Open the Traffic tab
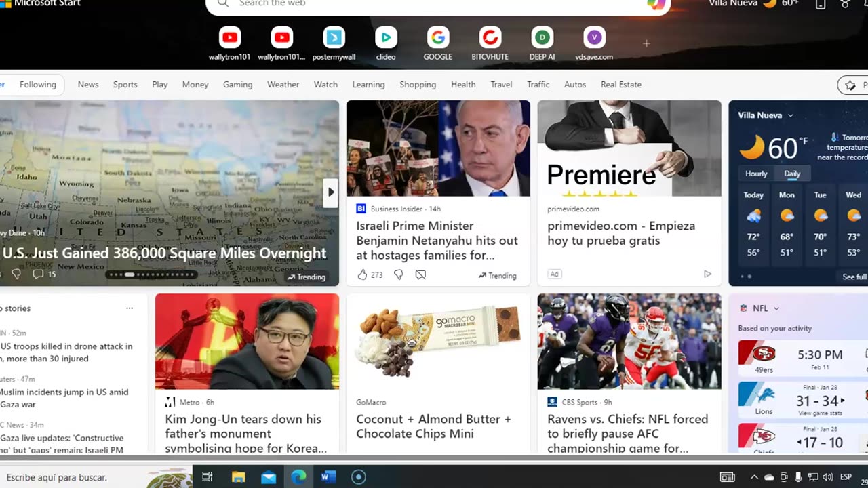The width and height of the screenshot is (868, 488). [538, 85]
